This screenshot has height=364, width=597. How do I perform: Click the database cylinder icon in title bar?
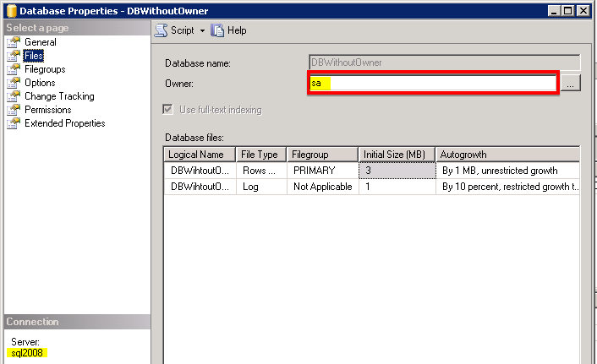12,11
